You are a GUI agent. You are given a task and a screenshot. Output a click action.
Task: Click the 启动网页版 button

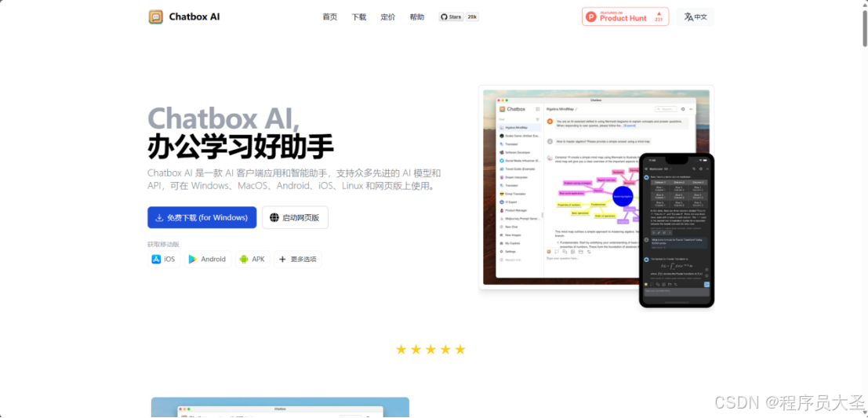click(295, 217)
